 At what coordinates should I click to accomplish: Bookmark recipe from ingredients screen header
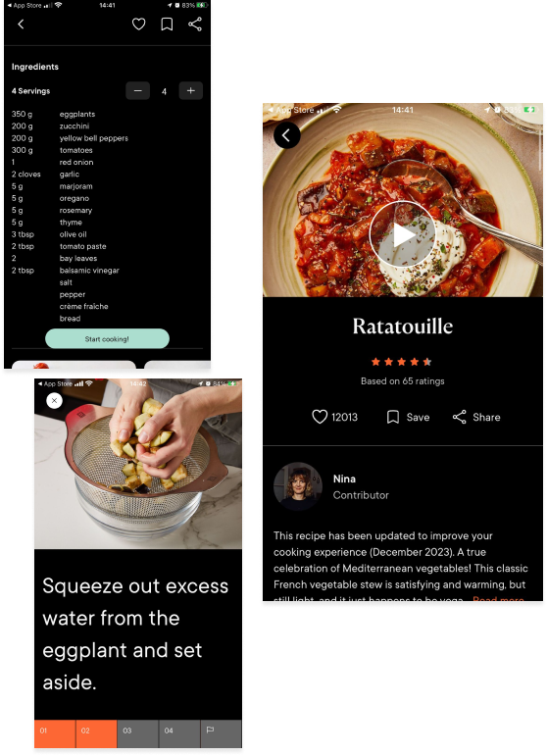click(167, 25)
